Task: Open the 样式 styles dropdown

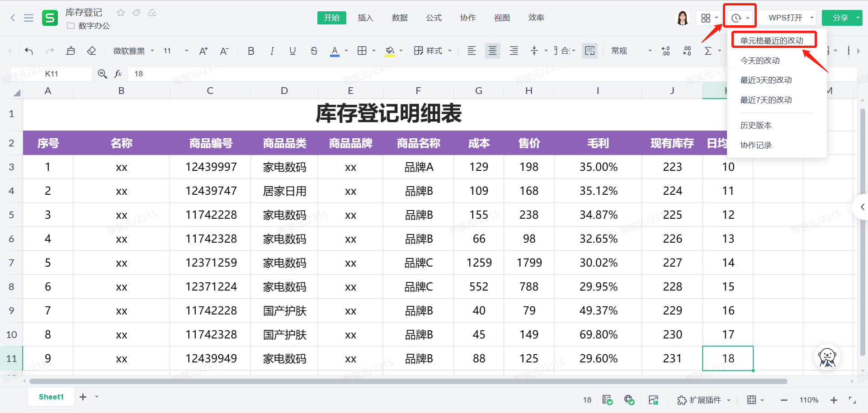Action: tap(433, 51)
